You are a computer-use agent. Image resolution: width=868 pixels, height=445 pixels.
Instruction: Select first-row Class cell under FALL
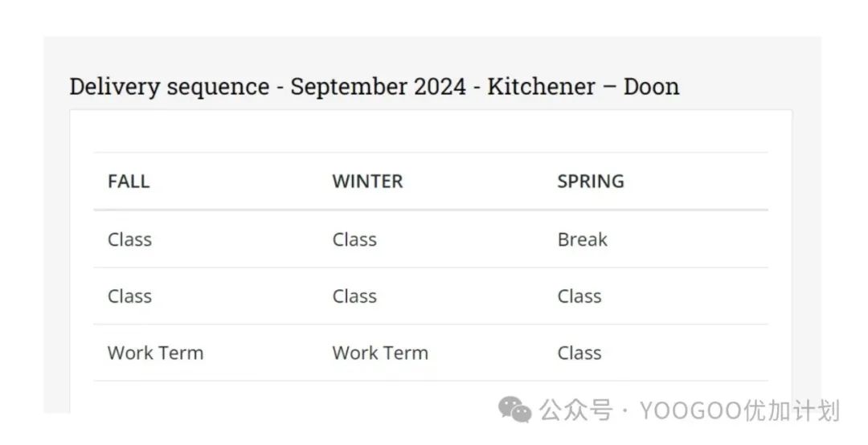(x=129, y=239)
